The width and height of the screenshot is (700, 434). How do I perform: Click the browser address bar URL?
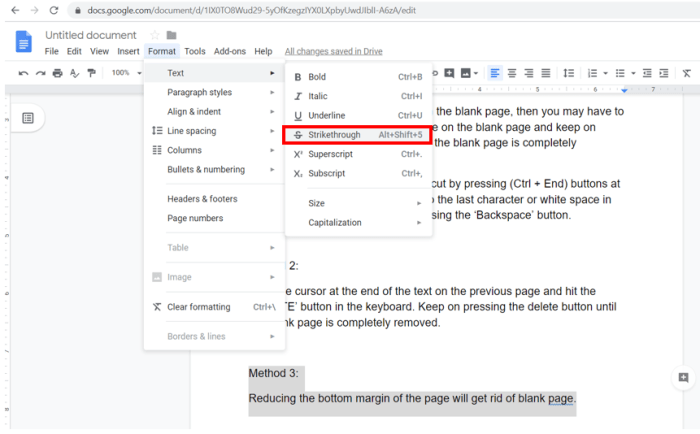[x=251, y=10]
